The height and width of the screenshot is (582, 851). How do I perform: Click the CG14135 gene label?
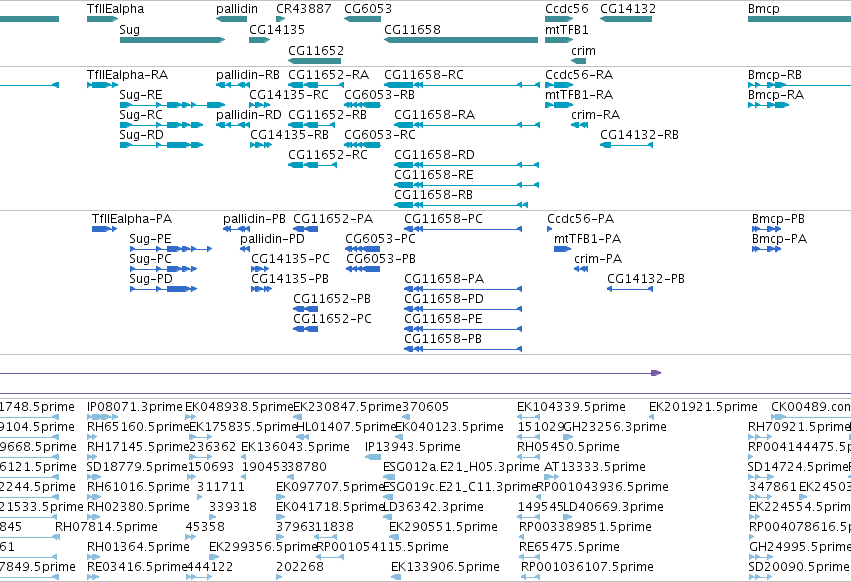(x=277, y=30)
